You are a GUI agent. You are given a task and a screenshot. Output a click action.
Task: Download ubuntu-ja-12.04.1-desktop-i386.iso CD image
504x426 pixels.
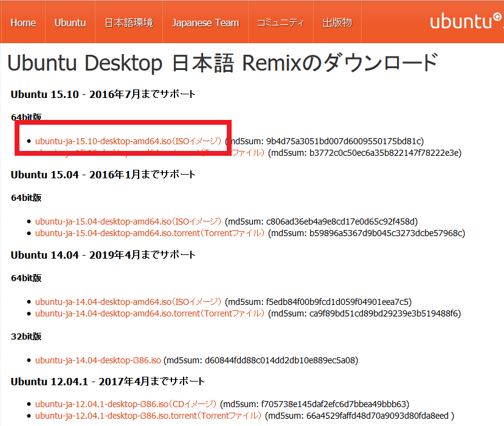pos(126,404)
